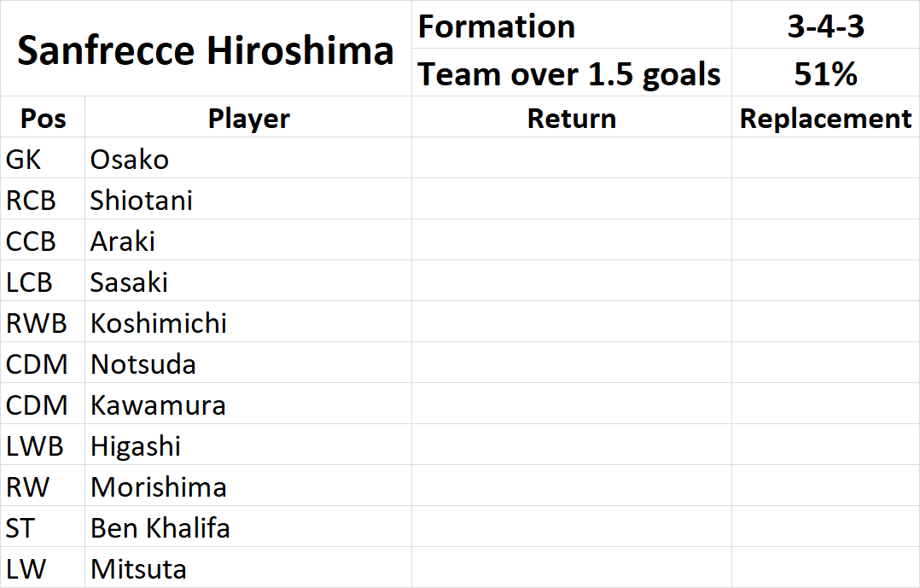Click the Pos column header
The width and height of the screenshot is (920, 588).
[x=43, y=118]
